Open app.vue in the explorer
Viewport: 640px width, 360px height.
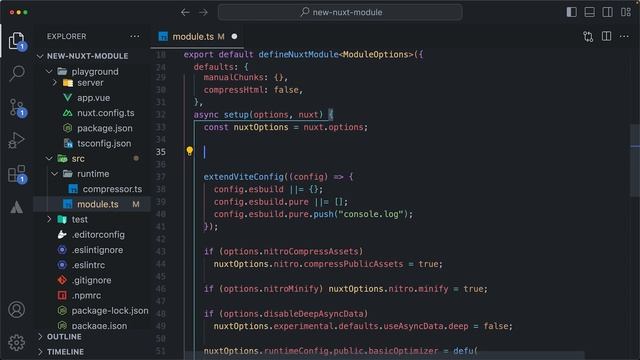tap(93, 98)
